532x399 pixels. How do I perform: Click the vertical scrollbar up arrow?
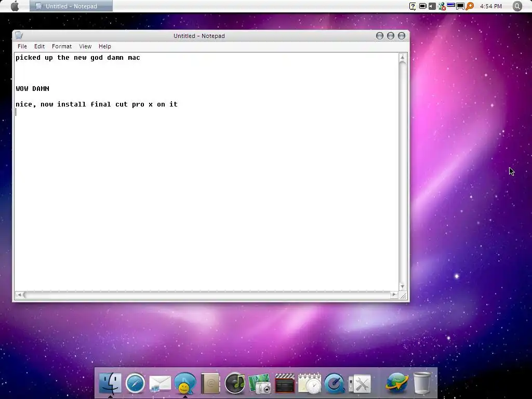click(403, 58)
